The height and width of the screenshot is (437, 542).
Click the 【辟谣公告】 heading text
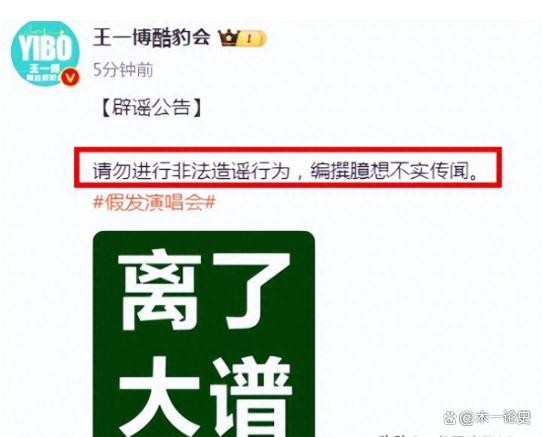pyautogui.click(x=151, y=108)
